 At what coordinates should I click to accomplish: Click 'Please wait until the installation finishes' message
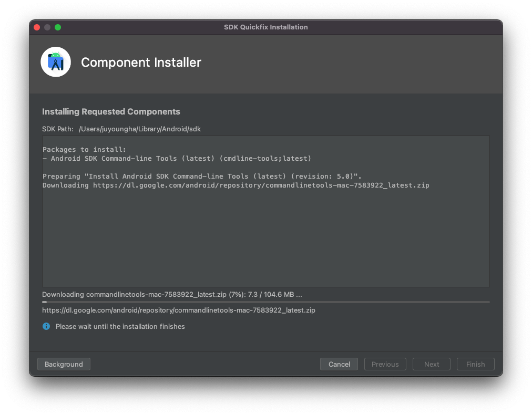120,326
